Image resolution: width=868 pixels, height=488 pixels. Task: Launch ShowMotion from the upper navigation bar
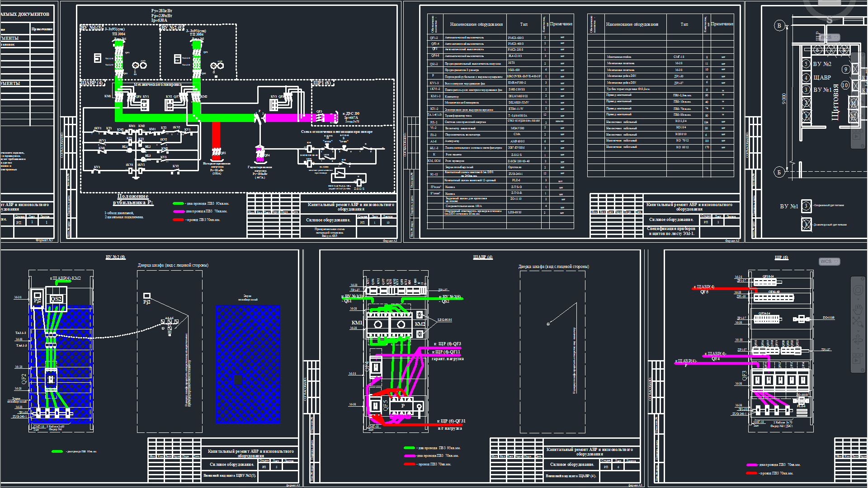tap(857, 135)
